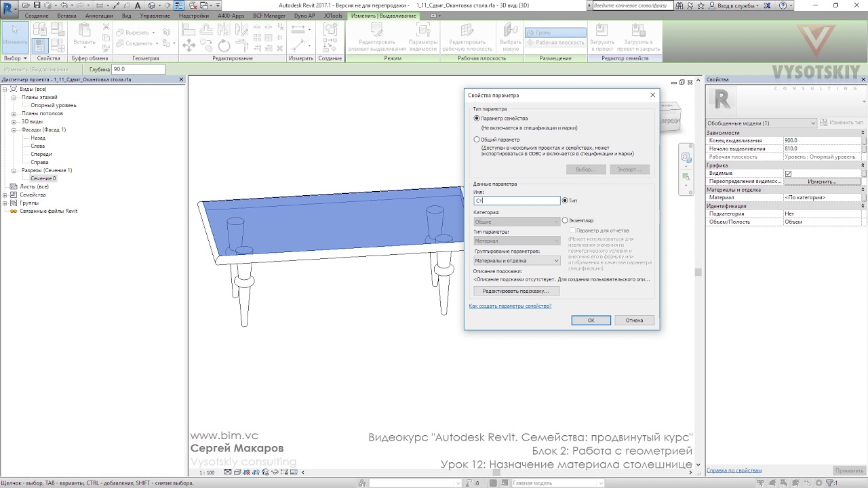
Task: Click the Rotate circular arrow tool
Action: pyautogui.click(x=224, y=45)
